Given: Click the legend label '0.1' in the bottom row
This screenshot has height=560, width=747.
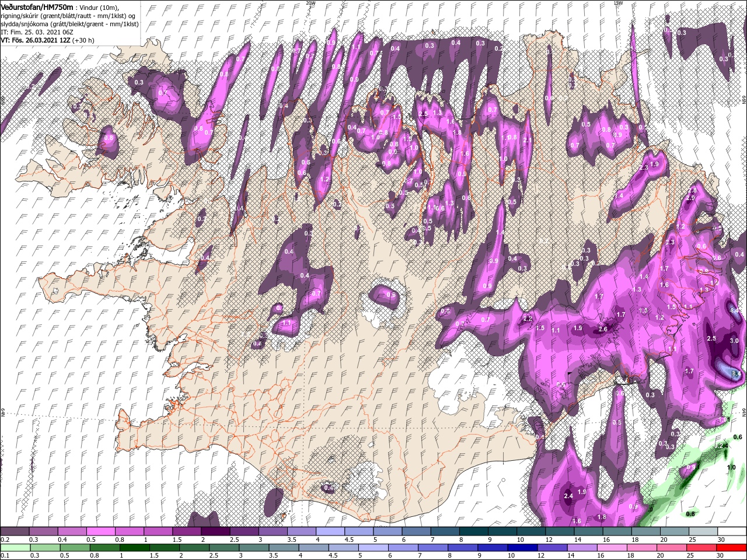Looking at the screenshot, I should click(5, 555).
